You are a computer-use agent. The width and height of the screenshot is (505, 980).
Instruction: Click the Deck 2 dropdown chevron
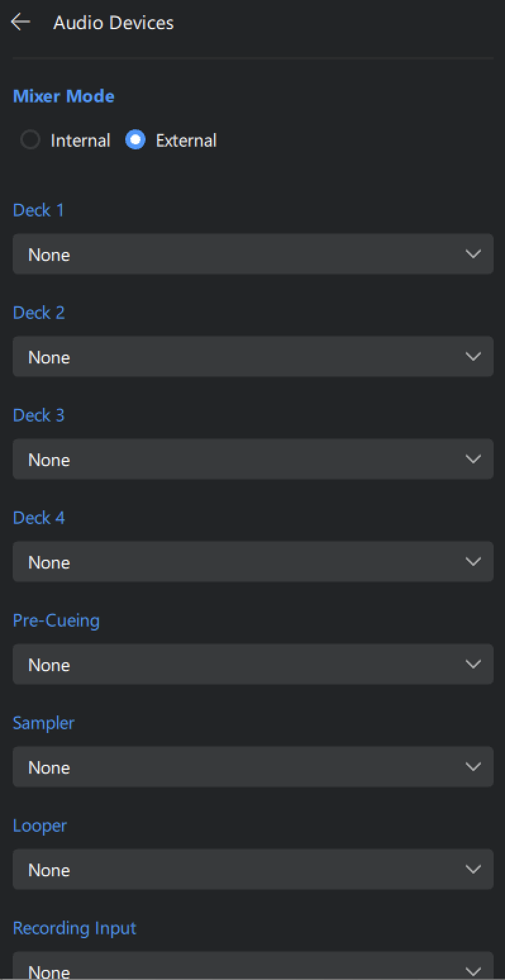coord(473,356)
